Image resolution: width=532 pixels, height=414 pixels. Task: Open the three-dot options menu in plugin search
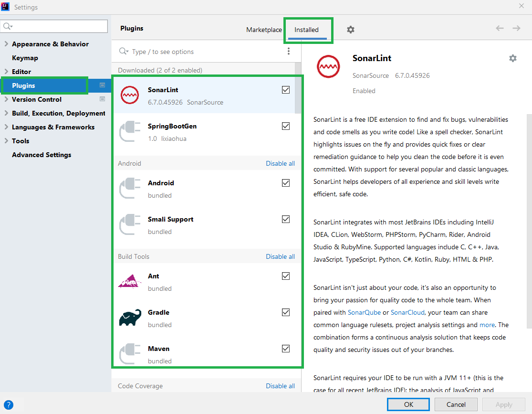(x=288, y=51)
